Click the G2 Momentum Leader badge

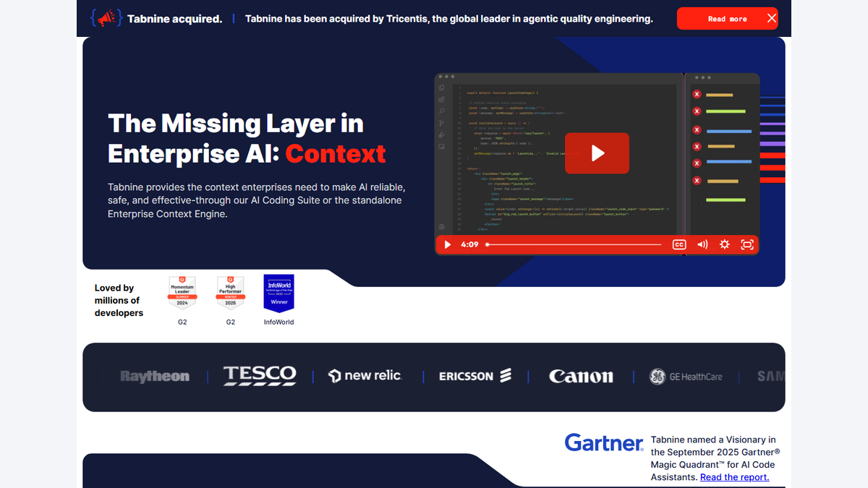coord(182,294)
